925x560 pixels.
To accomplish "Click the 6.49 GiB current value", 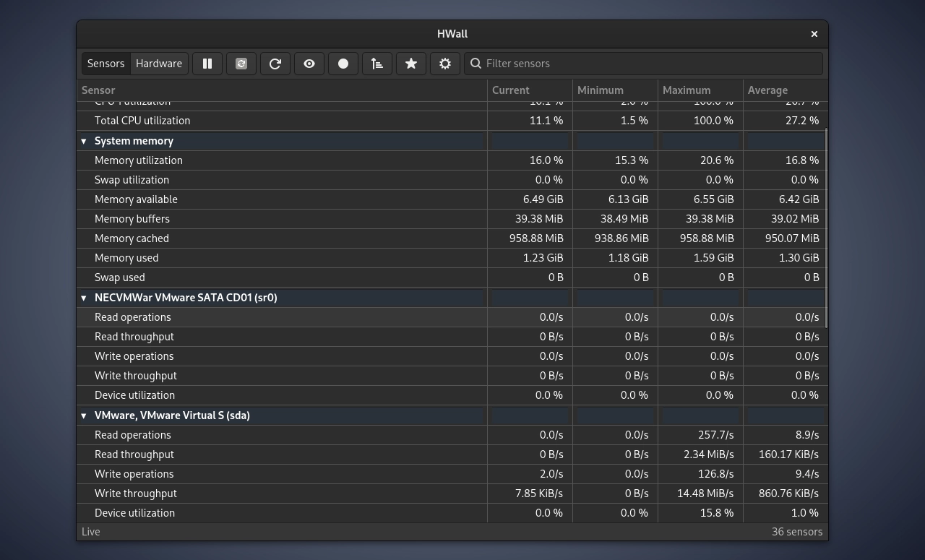I will [543, 199].
